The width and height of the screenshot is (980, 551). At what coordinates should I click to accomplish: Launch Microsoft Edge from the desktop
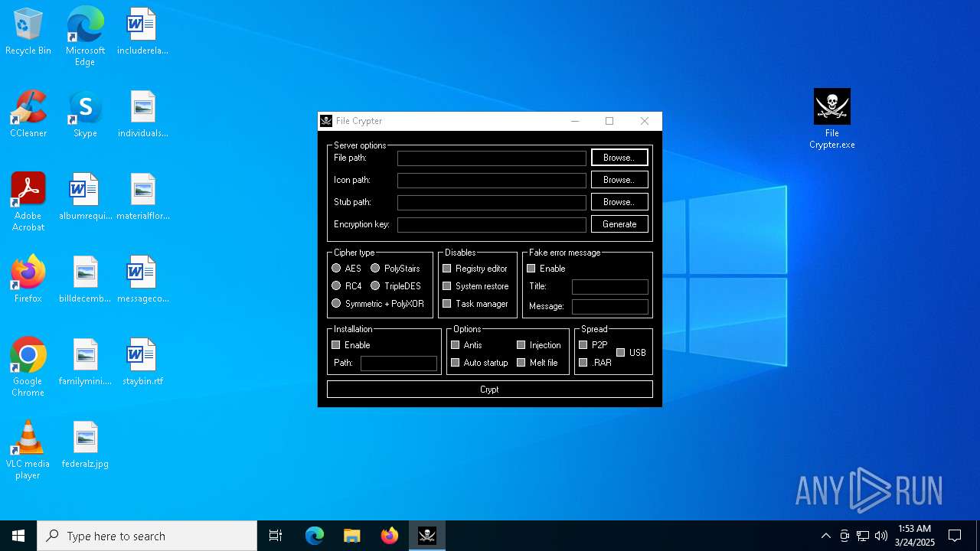point(85,36)
